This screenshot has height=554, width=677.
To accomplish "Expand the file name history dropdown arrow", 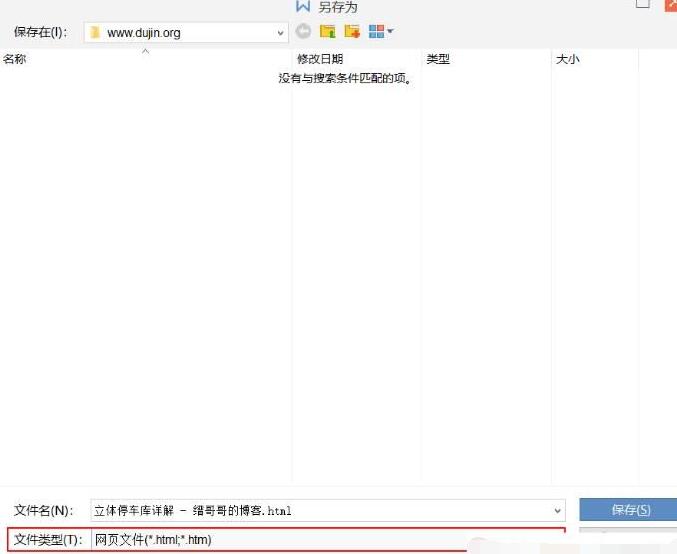I will 557,511.
